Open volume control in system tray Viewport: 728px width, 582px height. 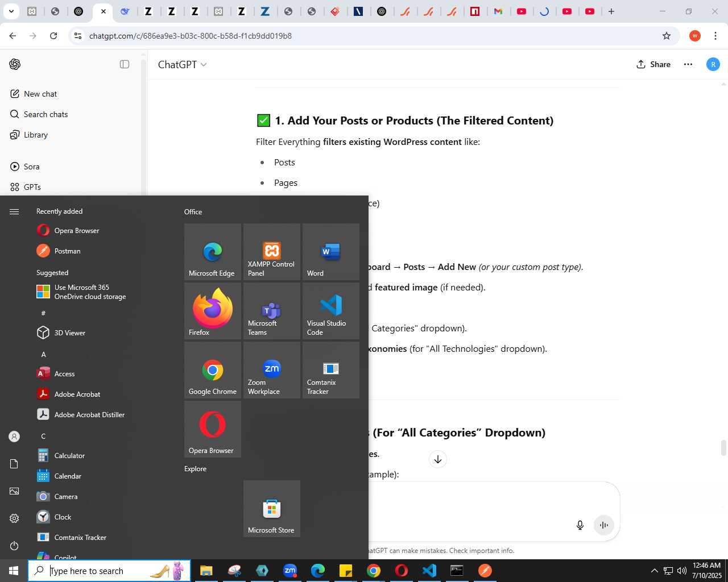[x=681, y=571]
